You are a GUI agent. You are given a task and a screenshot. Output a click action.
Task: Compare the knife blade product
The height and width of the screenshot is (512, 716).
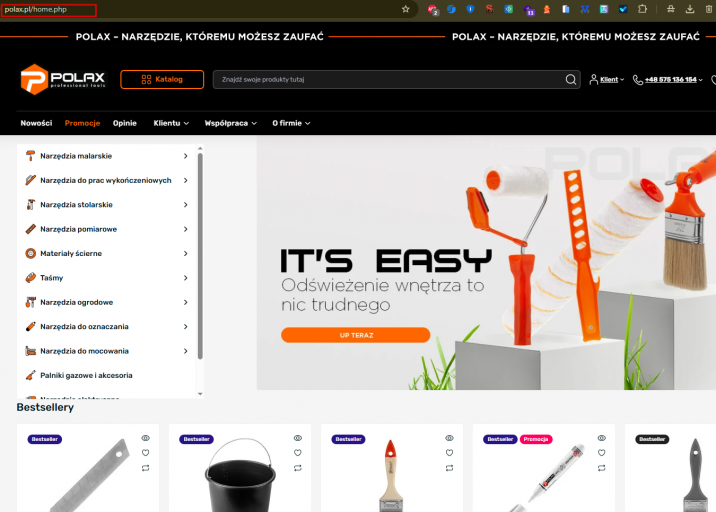pyautogui.click(x=146, y=468)
